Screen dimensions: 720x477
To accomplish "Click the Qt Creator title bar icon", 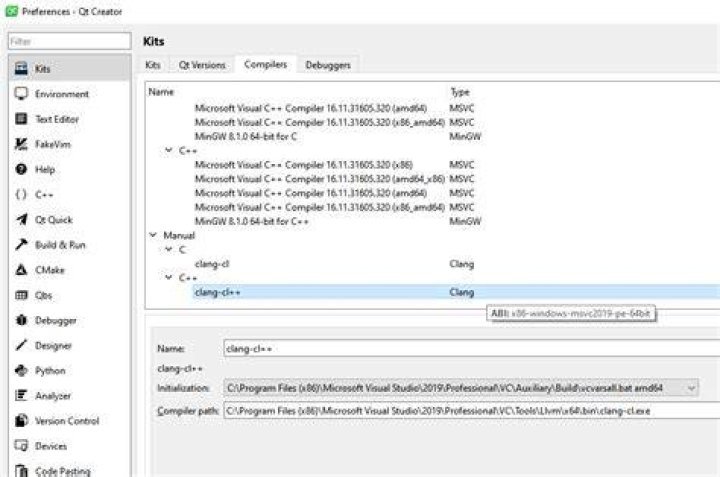I will pos(11,11).
